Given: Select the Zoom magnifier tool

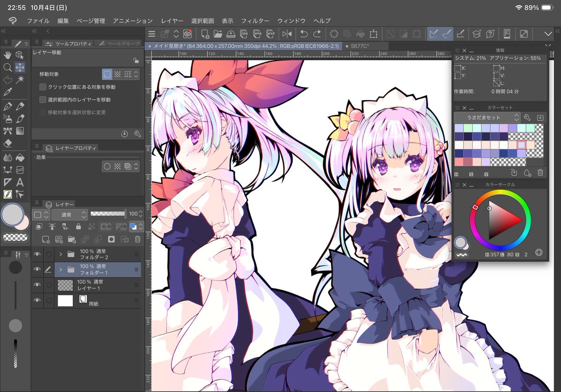Looking at the screenshot, I should coord(7,67).
